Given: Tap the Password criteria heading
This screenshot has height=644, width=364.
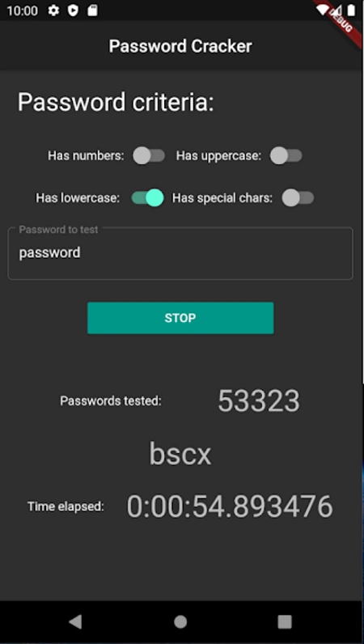Looking at the screenshot, I should (x=116, y=102).
